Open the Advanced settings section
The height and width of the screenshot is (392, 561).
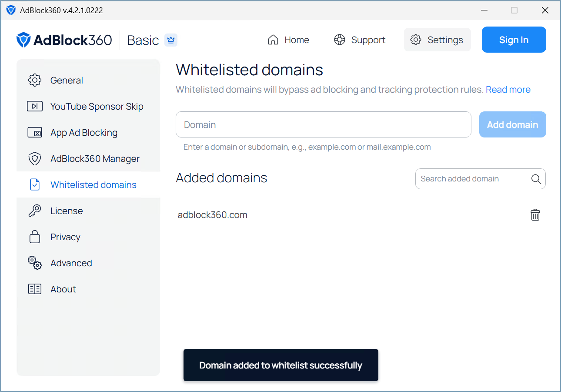click(x=88, y=263)
